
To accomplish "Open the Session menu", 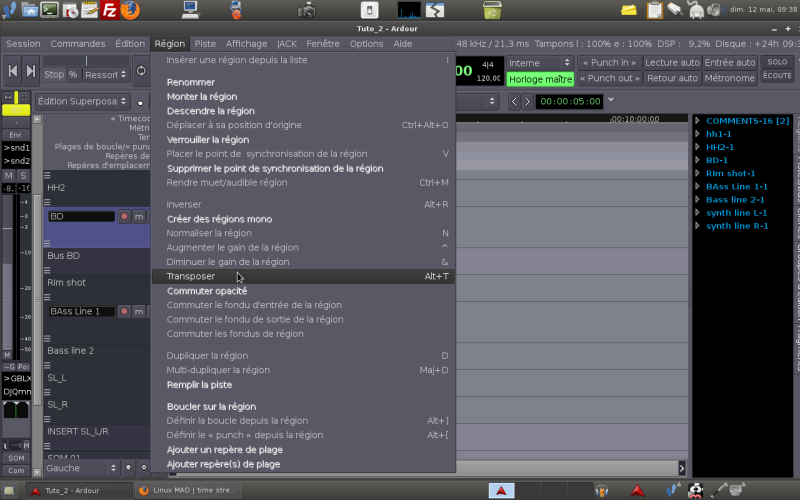I will tap(23, 44).
